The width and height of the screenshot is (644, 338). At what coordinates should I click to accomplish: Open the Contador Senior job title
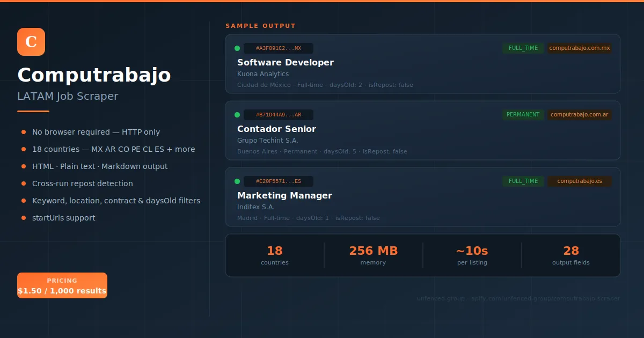(x=276, y=129)
